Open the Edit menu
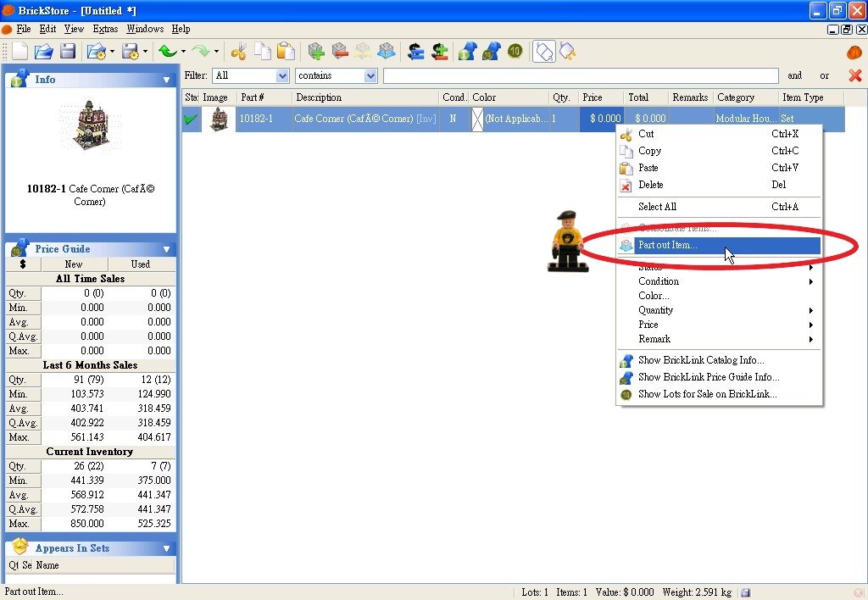 [47, 29]
